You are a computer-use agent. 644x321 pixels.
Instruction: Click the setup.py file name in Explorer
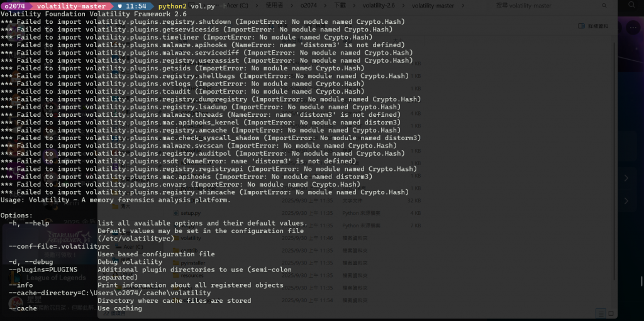click(x=191, y=213)
